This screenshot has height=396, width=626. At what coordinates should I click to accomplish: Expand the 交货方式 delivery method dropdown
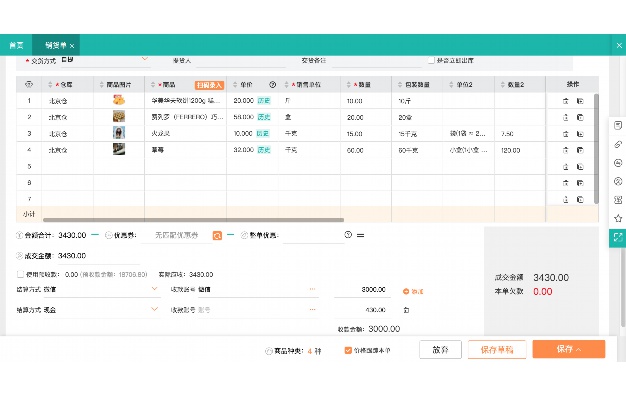pos(145,59)
